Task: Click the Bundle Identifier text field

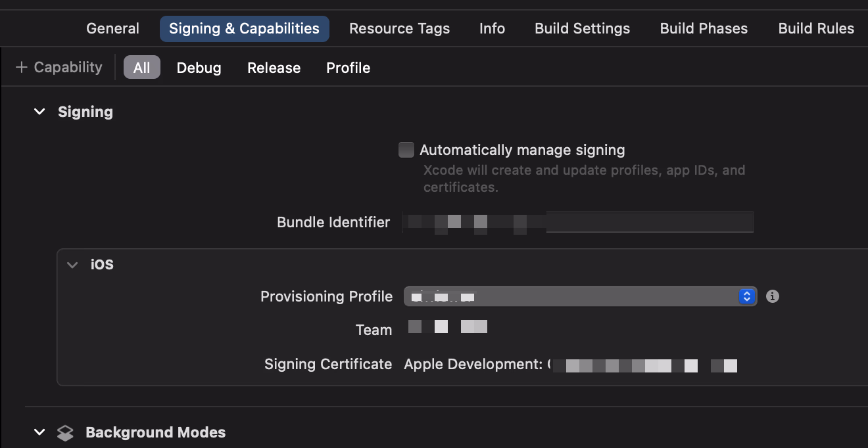Action: [x=579, y=222]
